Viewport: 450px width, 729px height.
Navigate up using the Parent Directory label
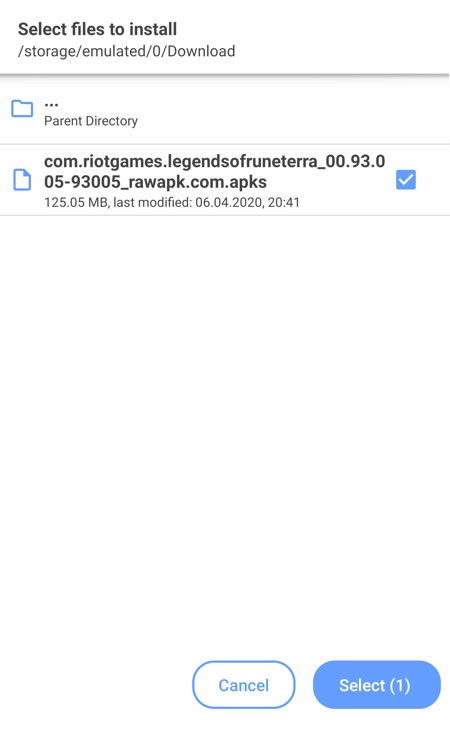pos(91,121)
